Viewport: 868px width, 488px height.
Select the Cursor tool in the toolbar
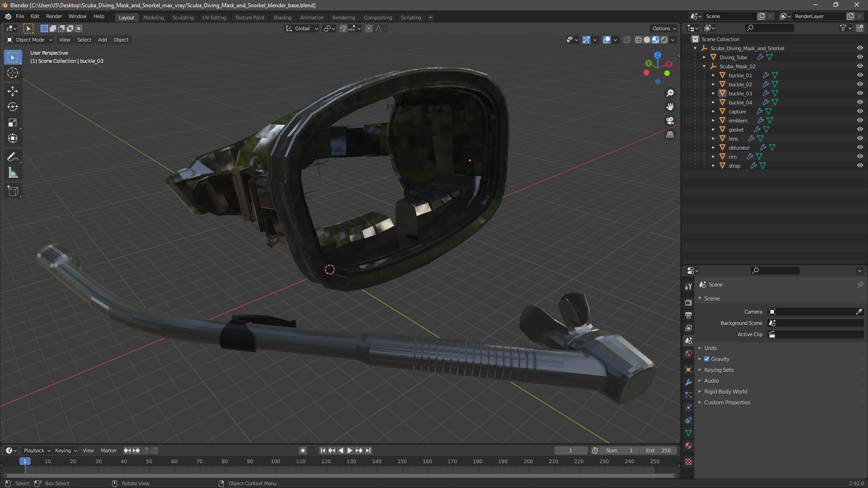(13, 73)
